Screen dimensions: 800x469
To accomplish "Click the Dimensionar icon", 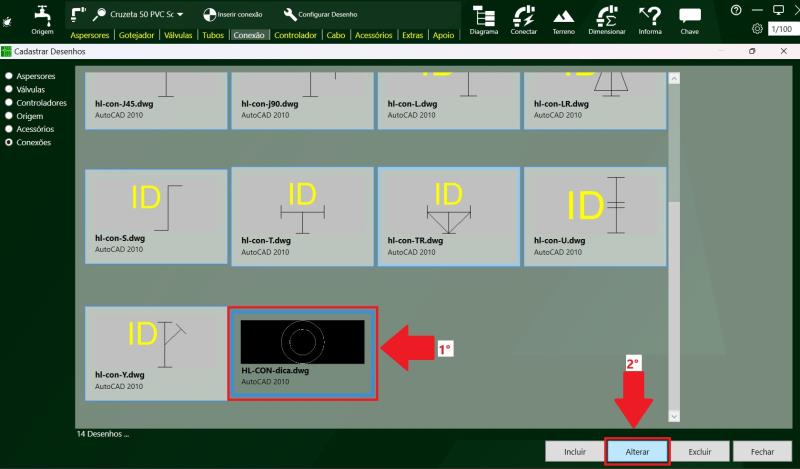I will point(605,15).
